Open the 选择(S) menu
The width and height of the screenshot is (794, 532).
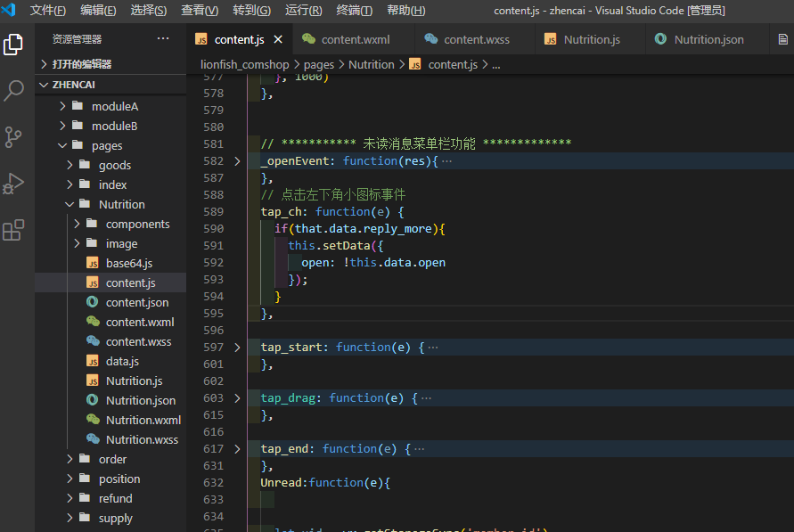(x=148, y=10)
